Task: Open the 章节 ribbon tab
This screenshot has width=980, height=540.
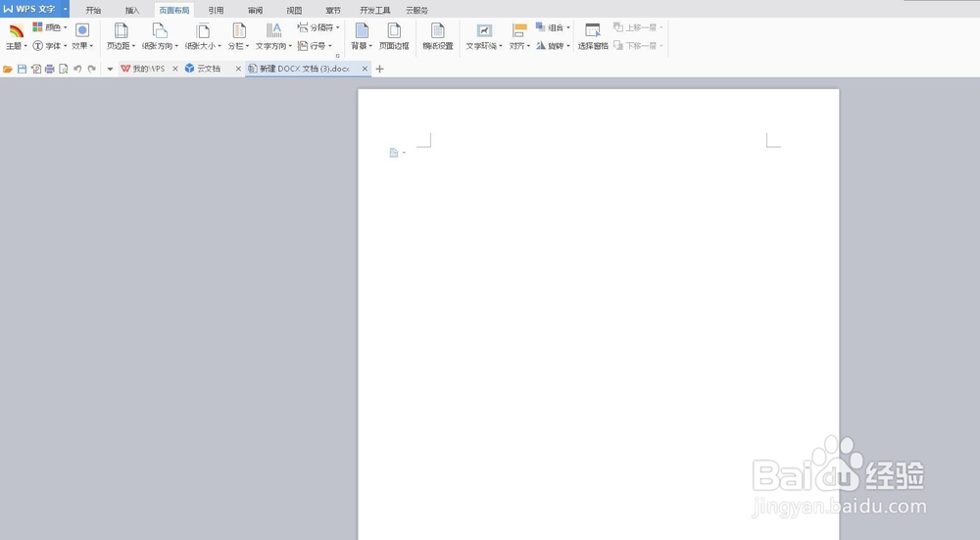Action: pyautogui.click(x=333, y=10)
